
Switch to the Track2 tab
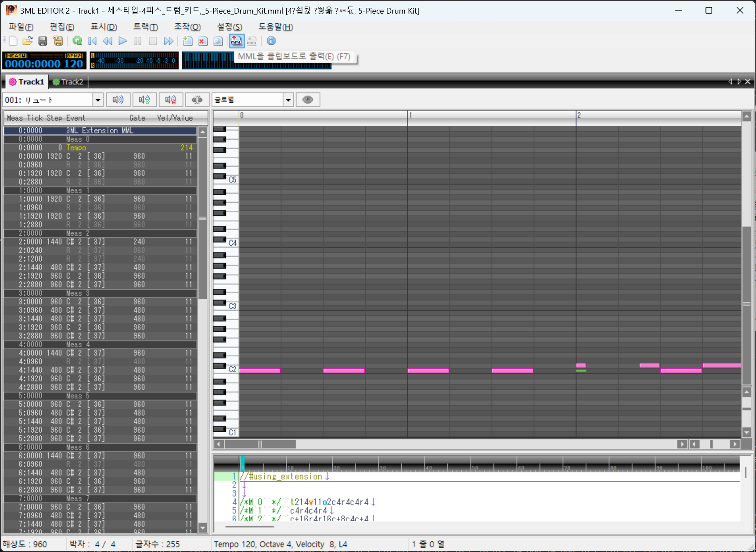coord(68,82)
